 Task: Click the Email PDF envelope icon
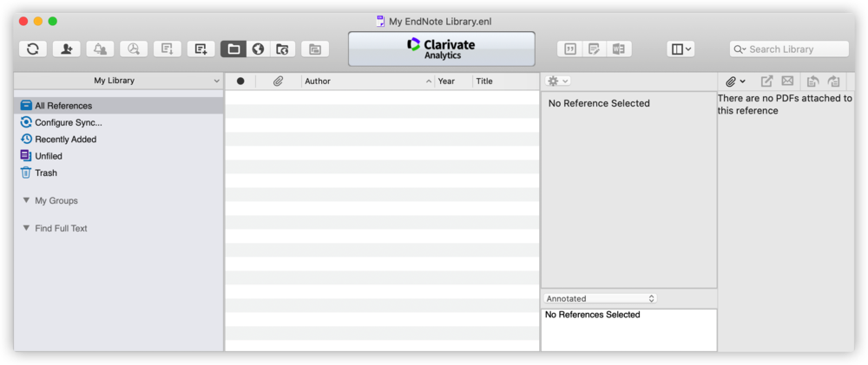click(787, 81)
